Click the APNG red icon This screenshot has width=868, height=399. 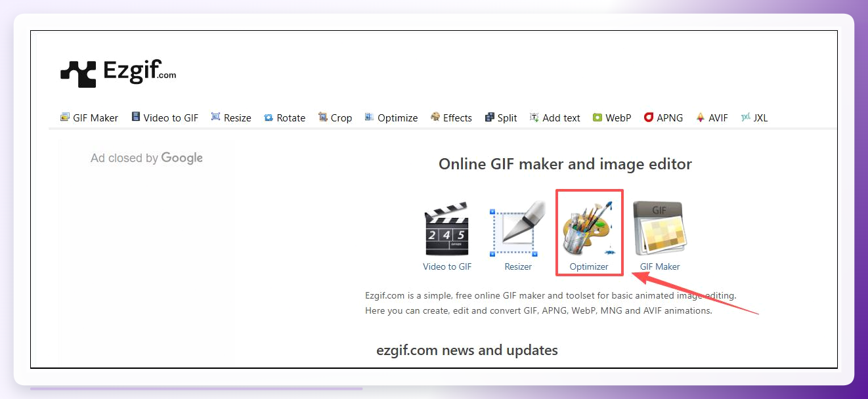pos(649,117)
